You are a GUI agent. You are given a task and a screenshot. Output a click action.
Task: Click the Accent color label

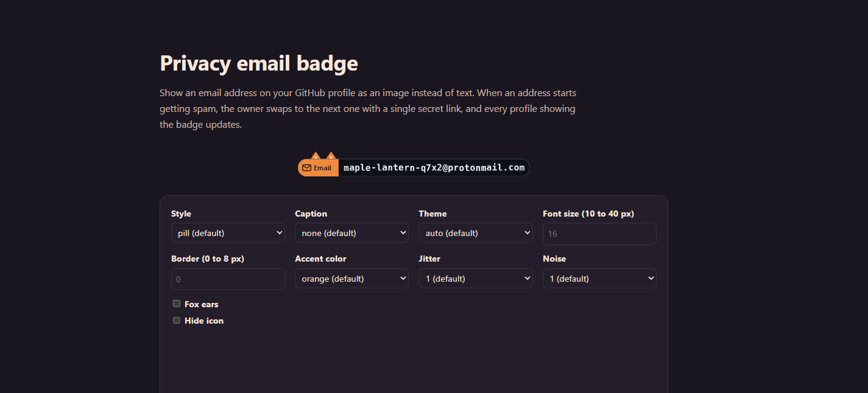pos(320,259)
